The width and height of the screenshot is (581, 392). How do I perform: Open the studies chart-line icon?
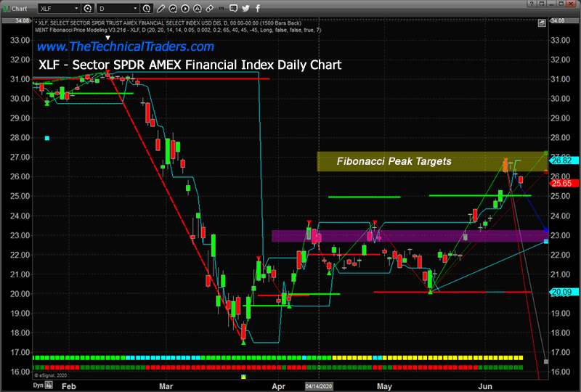pos(173,9)
